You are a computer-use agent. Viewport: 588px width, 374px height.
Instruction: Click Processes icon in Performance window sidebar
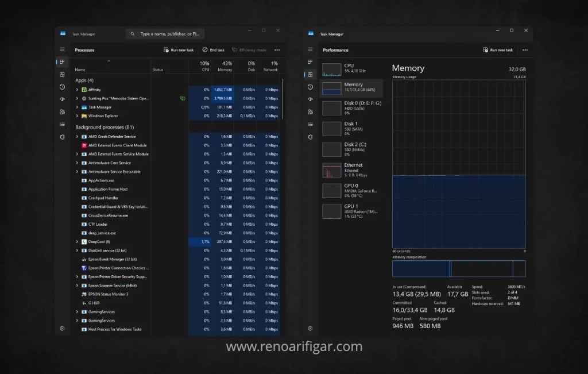tap(310, 62)
